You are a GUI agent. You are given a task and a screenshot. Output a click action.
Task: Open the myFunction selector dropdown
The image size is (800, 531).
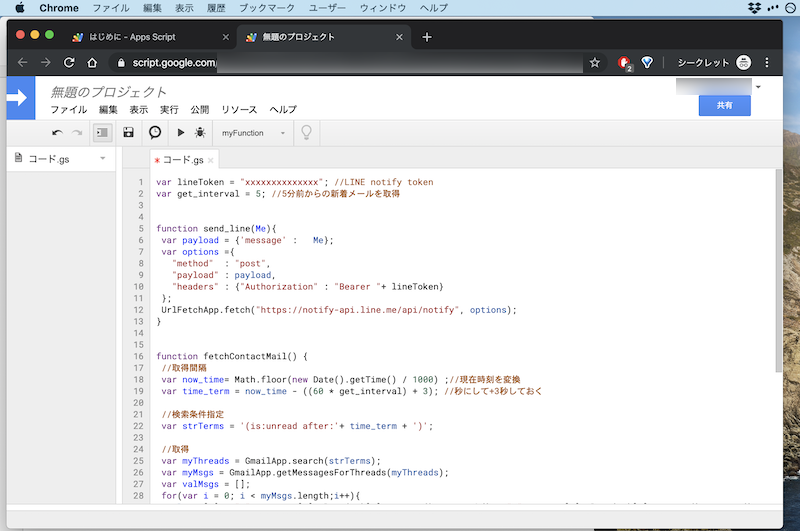[253, 132]
